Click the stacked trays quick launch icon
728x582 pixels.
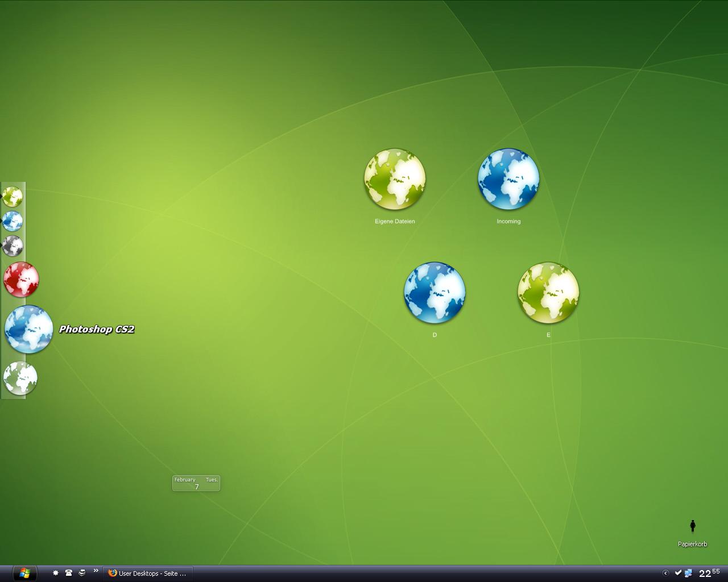pos(82,573)
